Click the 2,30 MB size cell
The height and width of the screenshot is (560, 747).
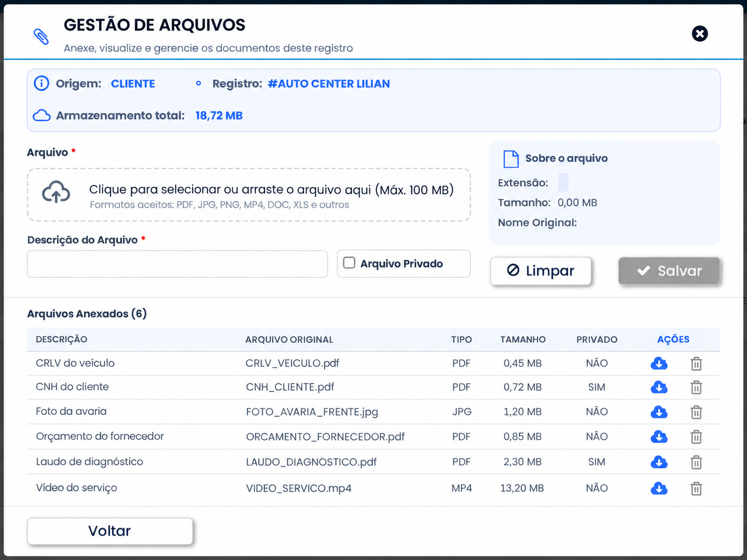pyautogui.click(x=523, y=462)
